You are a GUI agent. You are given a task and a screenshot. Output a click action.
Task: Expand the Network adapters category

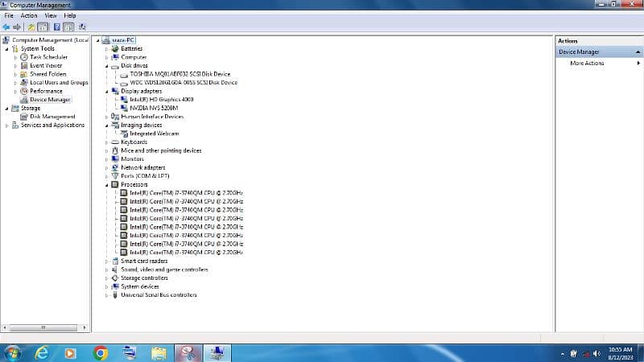(105, 167)
